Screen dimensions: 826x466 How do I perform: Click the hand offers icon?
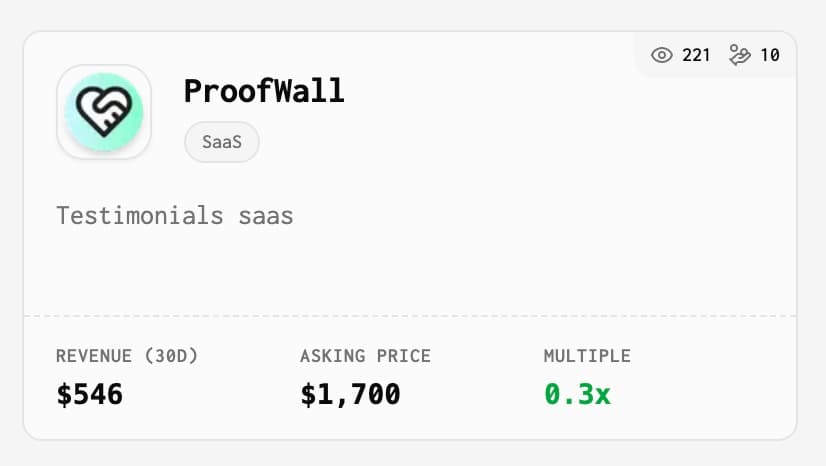pos(740,55)
